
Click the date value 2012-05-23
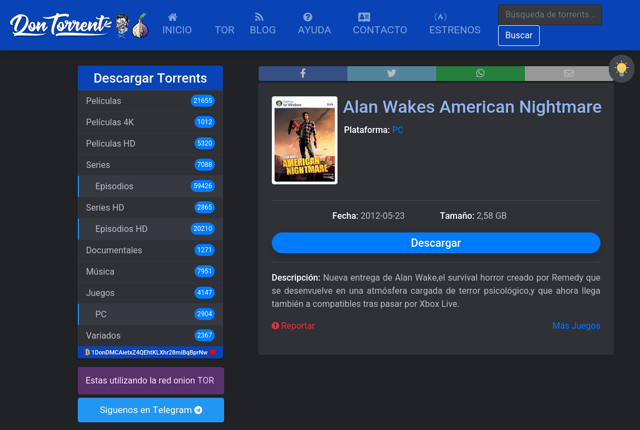(x=382, y=216)
